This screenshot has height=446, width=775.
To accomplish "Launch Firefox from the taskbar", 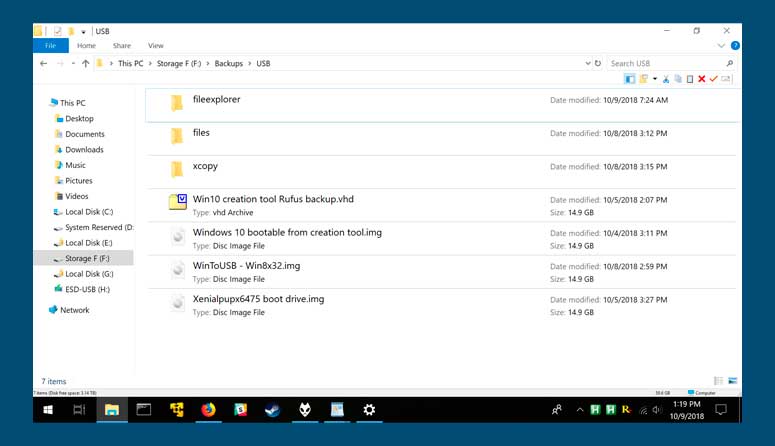I will pyautogui.click(x=208, y=410).
